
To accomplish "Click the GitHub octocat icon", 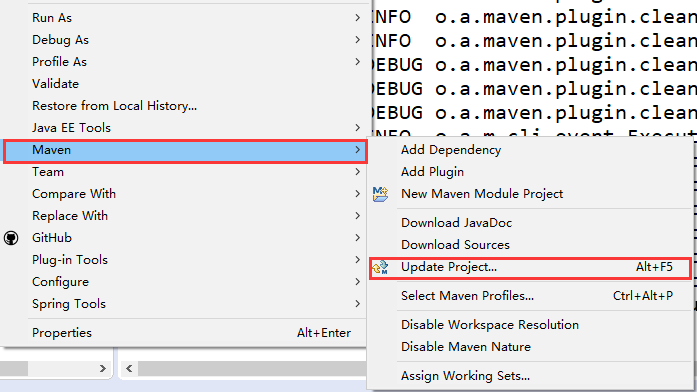I will [11, 238].
